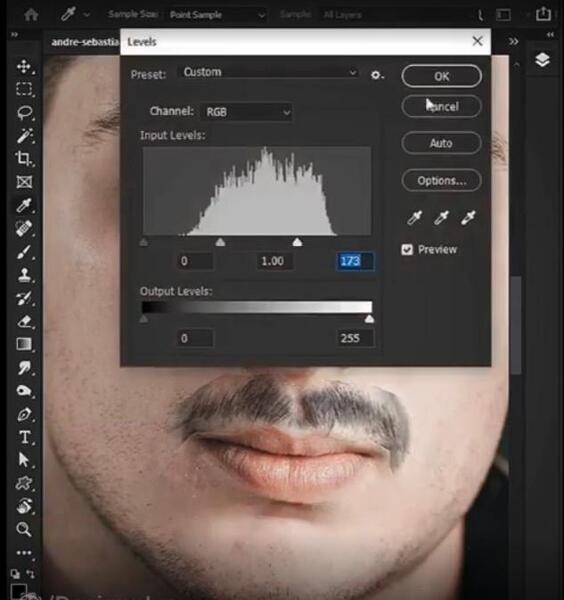Select the Lasso tool
The image size is (564, 600).
point(24,112)
